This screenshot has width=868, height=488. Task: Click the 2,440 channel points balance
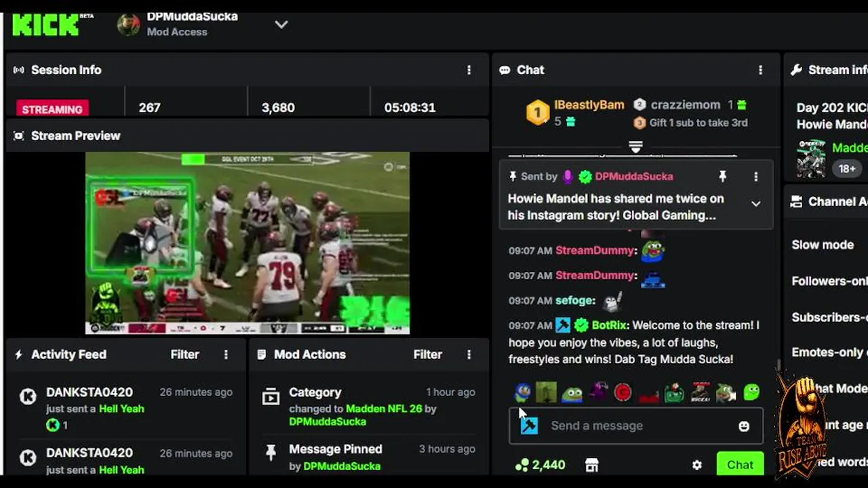coord(540,465)
